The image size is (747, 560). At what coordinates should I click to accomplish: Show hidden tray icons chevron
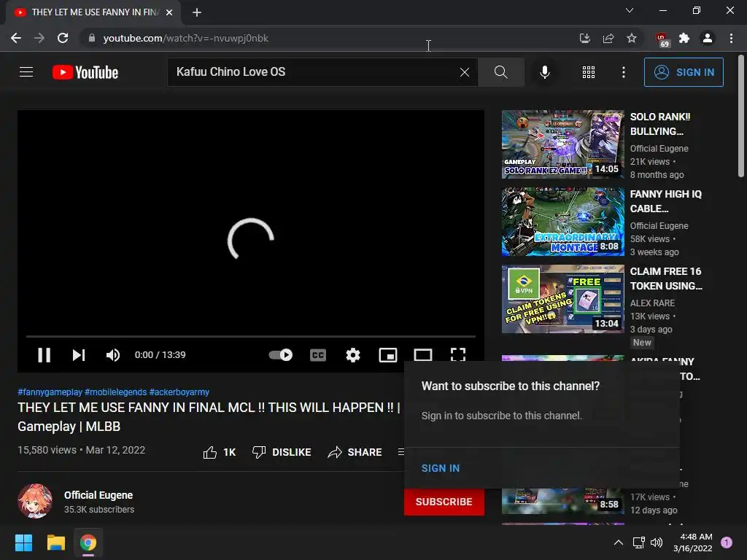pyautogui.click(x=619, y=542)
